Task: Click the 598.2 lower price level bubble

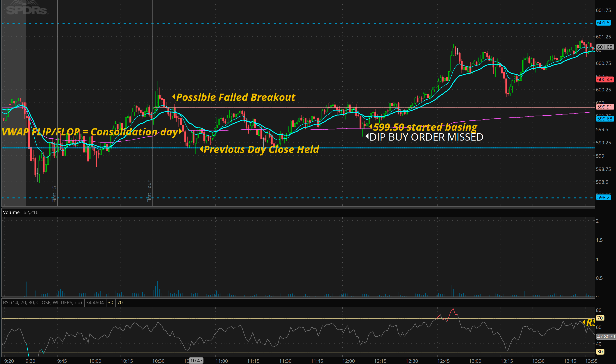Action: click(x=603, y=197)
